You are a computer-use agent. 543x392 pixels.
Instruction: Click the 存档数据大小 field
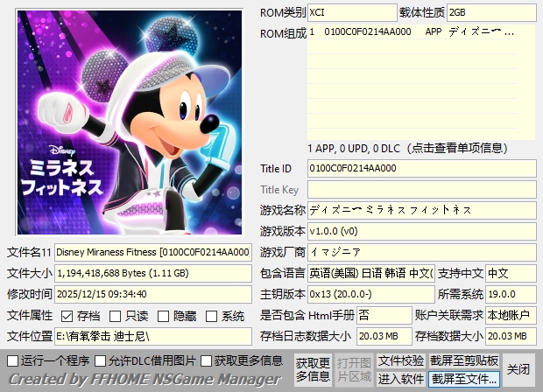(511, 336)
